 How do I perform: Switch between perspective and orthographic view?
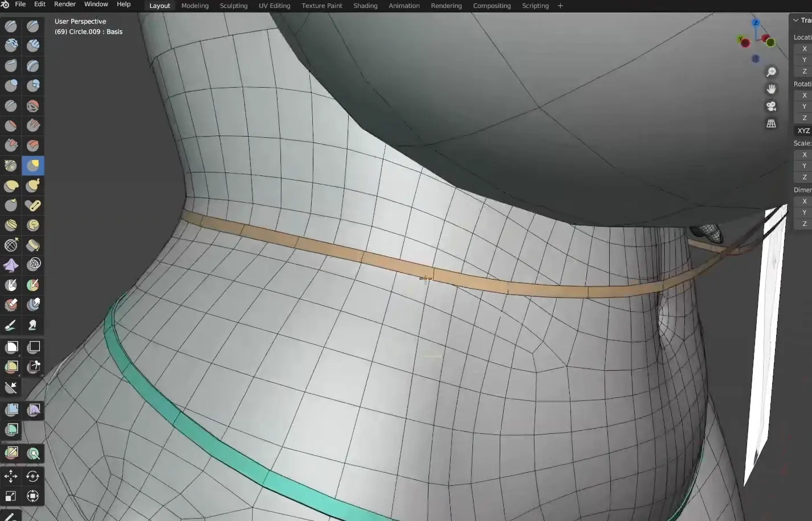click(x=771, y=124)
